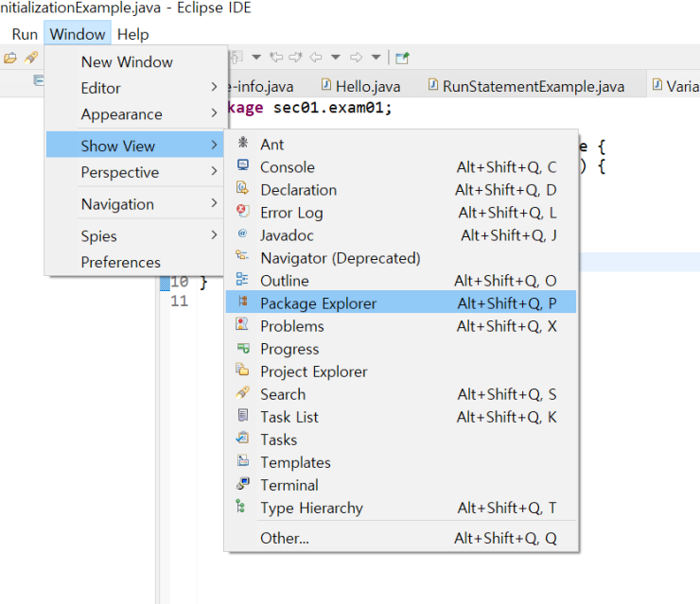Open the Help menu
This screenshot has height=604, width=700.
pyautogui.click(x=132, y=34)
